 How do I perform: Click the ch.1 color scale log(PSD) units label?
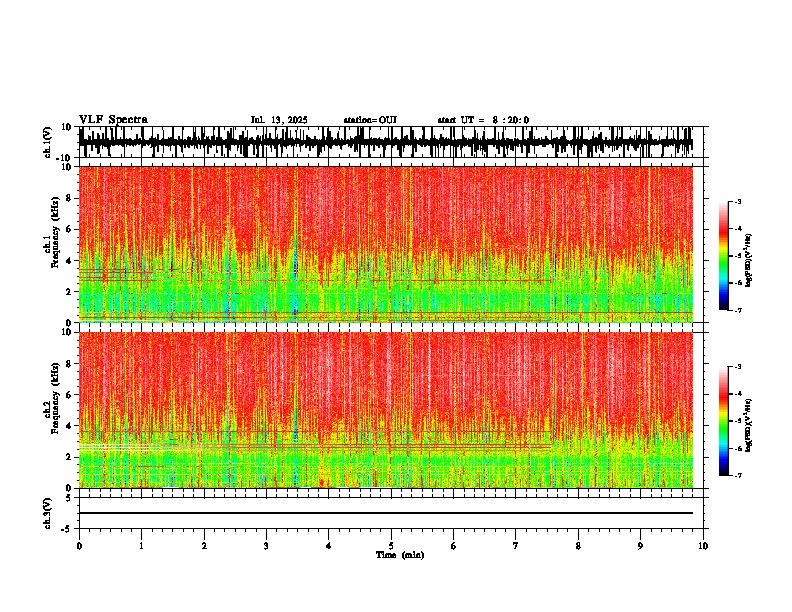[749, 261]
